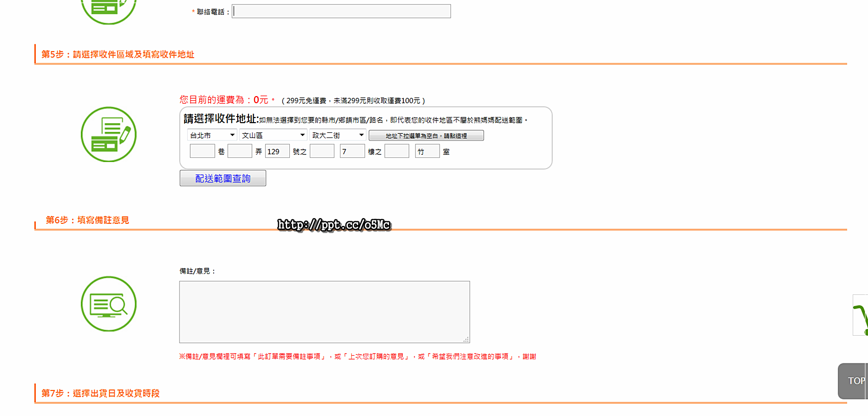
Task: Open the 台北市 city dropdown
Action: pos(212,135)
